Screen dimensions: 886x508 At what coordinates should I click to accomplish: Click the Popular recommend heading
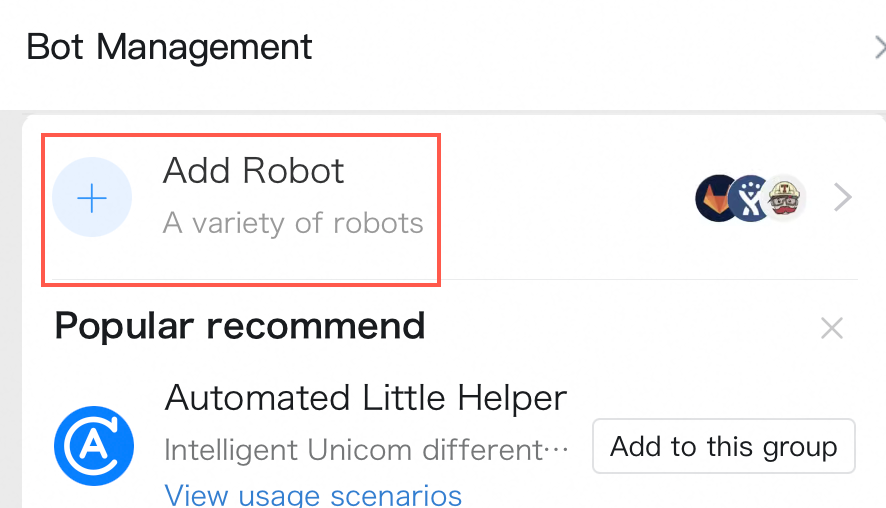tap(240, 325)
